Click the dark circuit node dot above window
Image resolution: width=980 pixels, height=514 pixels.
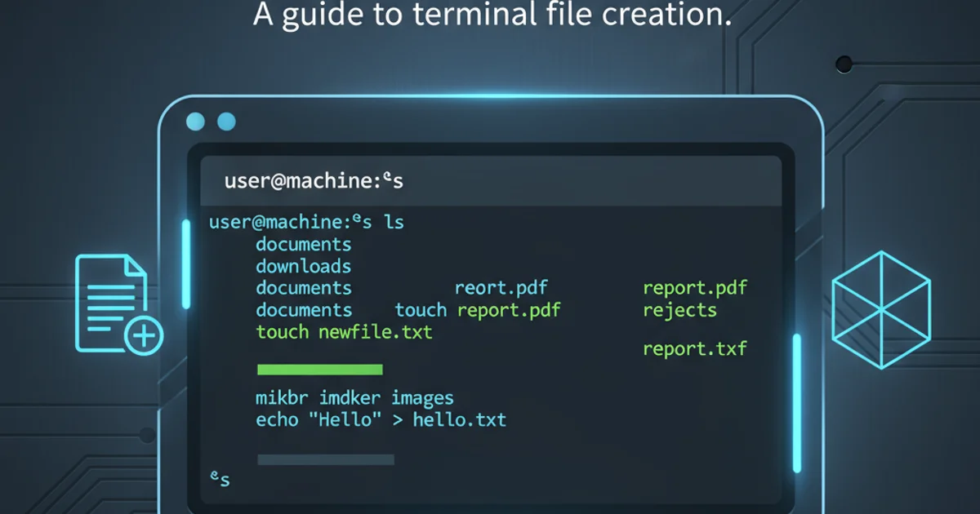844,63
